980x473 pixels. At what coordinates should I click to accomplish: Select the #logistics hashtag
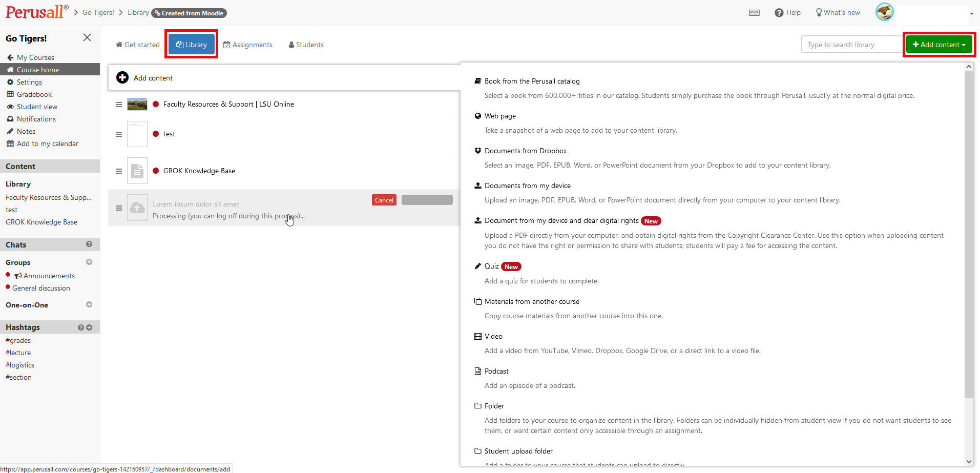click(20, 365)
